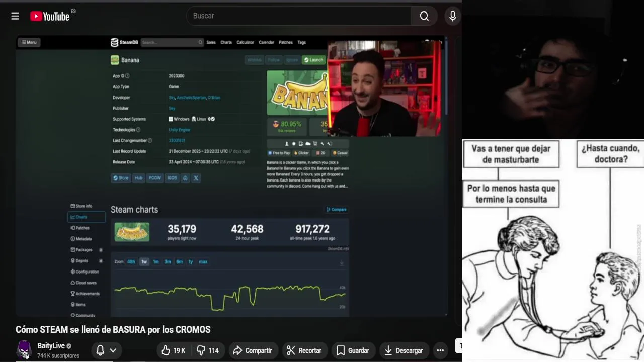Open Achievements in sidebar

coord(85,294)
